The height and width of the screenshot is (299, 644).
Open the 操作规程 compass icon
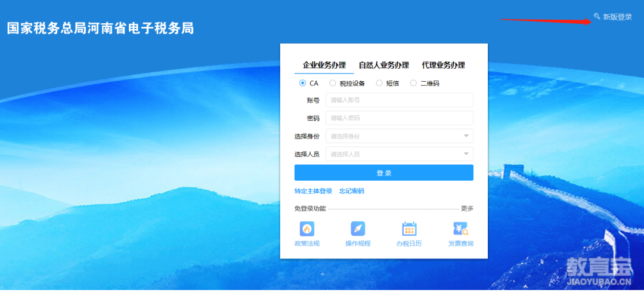pos(358,229)
